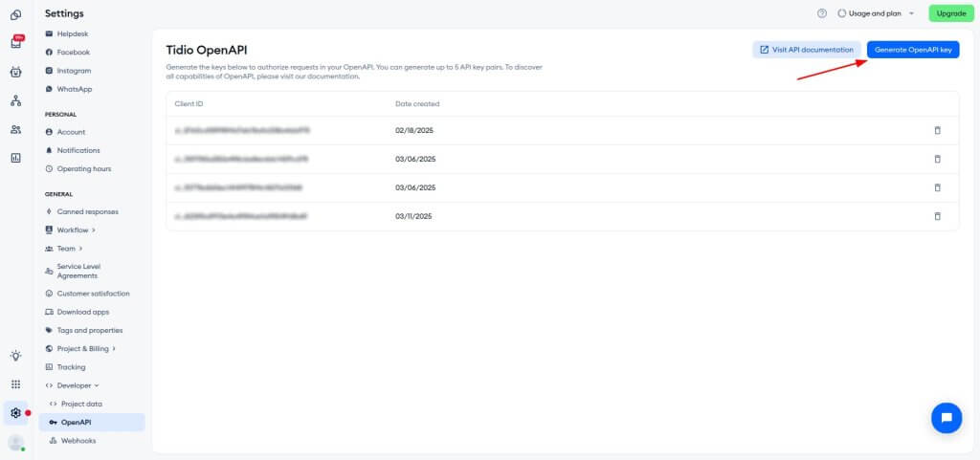Screen dimensions: 980x460
Task: Open the apps grid icon
Action: [16, 383]
